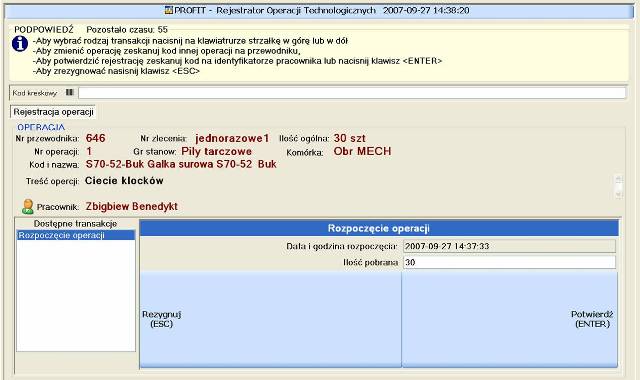Viewport: 640px width, 380px height.
Task: Click the operation text Ciecie klocków
Action: click(x=124, y=180)
